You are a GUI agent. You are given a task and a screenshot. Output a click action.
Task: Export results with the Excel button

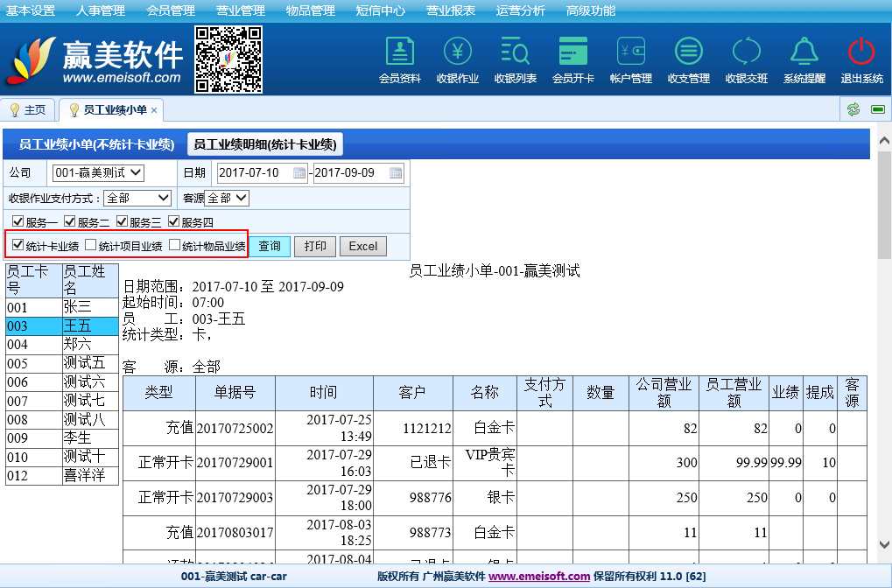click(362, 246)
